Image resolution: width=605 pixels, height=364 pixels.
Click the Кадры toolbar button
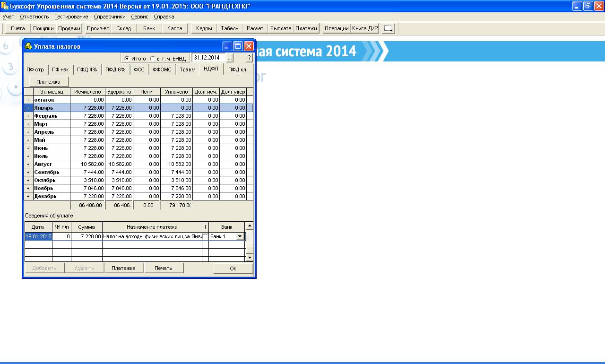point(204,28)
